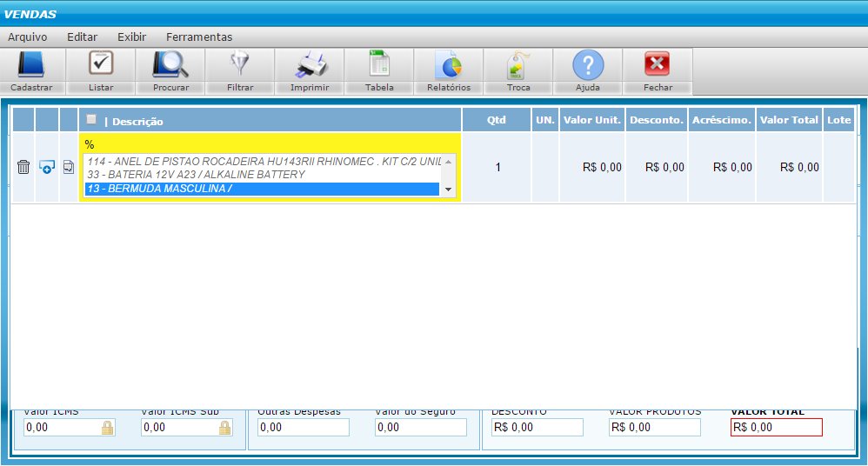Toggle the checkbox beside Descrição header
Viewport: 868px width, 466px height.
tap(91, 120)
